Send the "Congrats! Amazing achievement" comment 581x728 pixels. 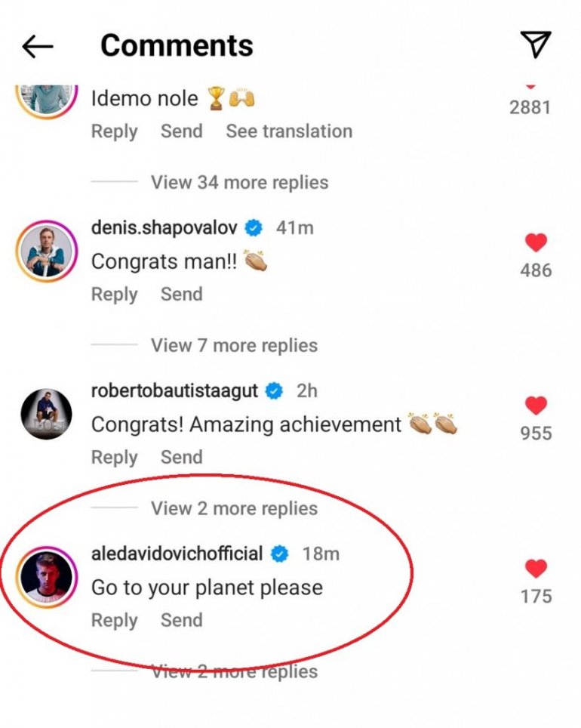tap(181, 457)
